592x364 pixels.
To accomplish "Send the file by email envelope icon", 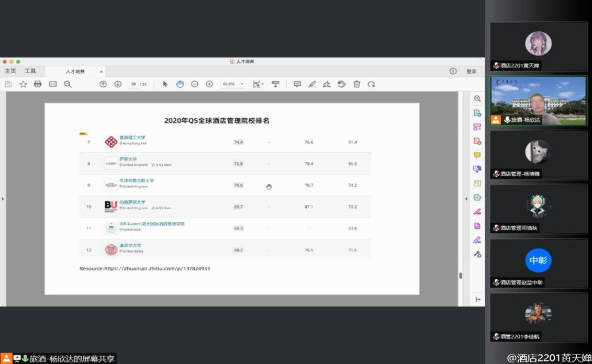I will click(x=53, y=84).
